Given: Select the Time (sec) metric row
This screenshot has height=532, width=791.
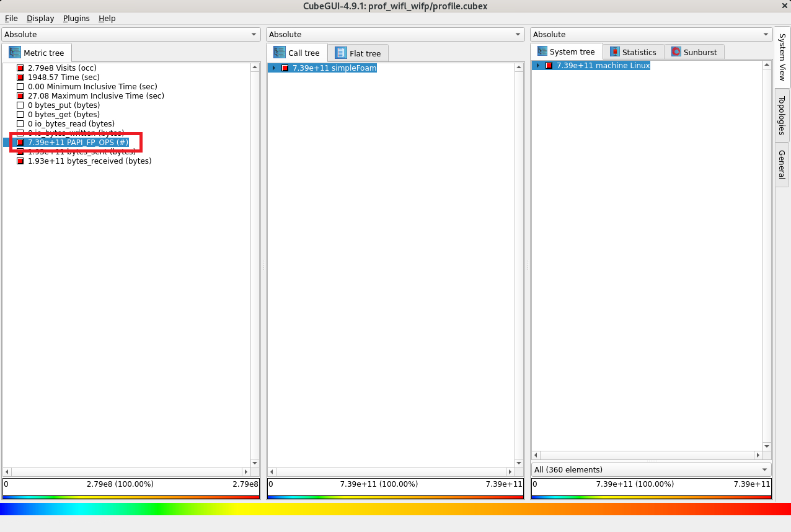Looking at the screenshot, I should point(63,78).
